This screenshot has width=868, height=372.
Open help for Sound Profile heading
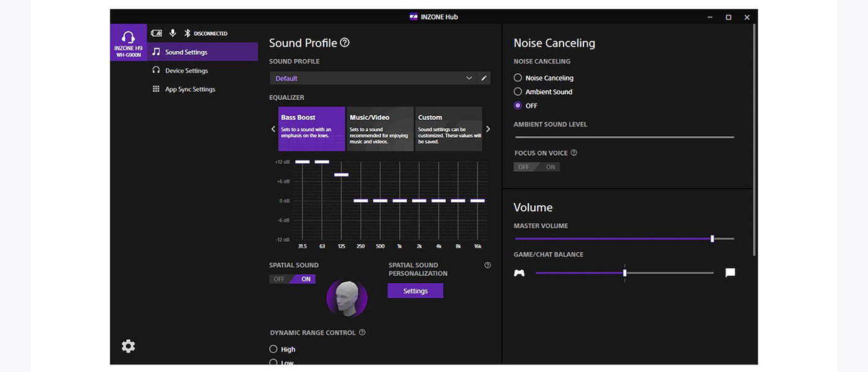(345, 43)
